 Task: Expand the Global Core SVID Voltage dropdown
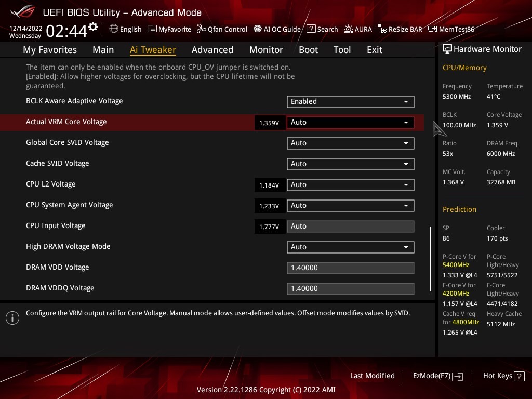click(x=350, y=143)
